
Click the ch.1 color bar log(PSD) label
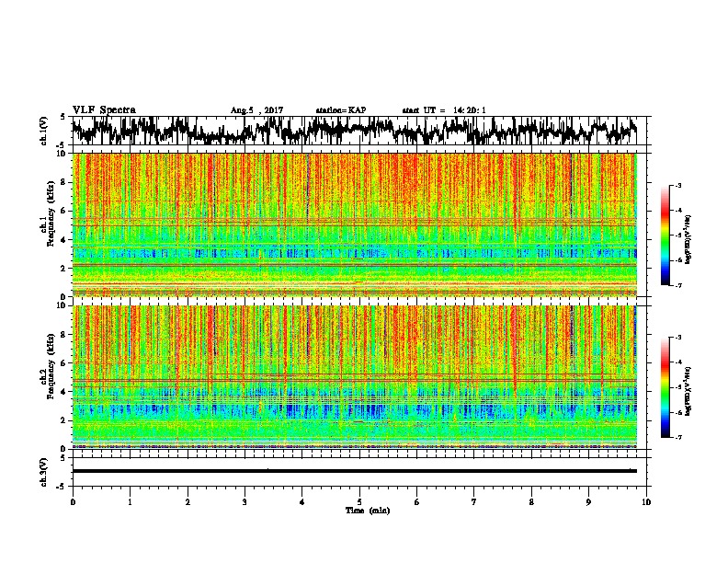tap(688, 240)
